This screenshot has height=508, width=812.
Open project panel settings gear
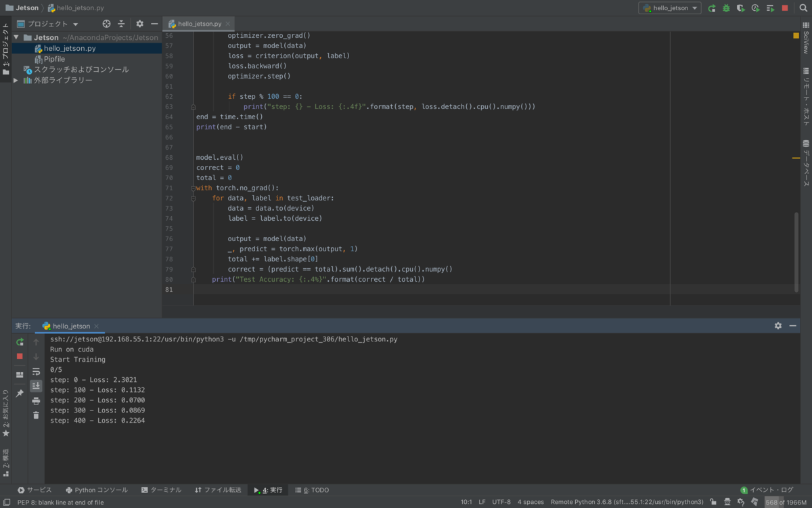139,24
